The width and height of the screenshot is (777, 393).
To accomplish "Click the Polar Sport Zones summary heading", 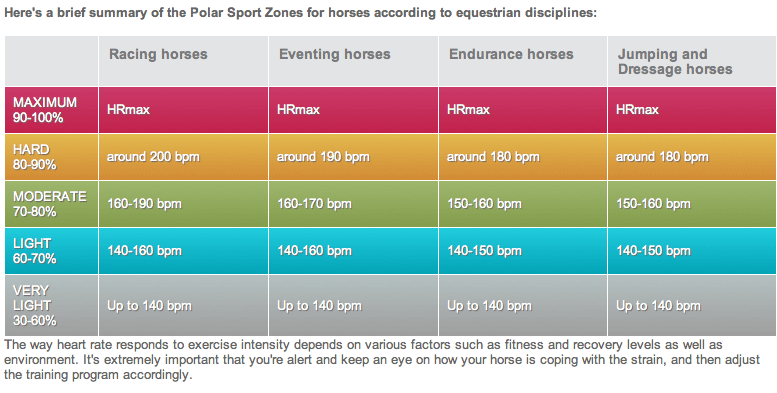I will [301, 12].
